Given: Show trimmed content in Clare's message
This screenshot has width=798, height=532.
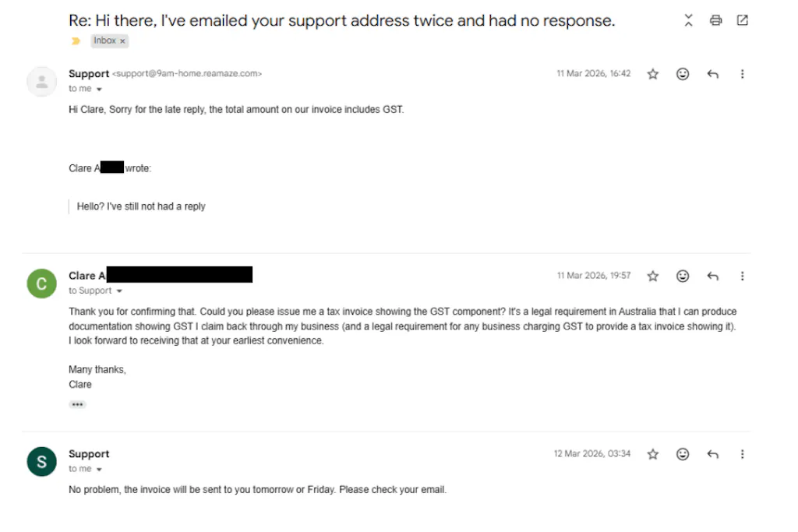Looking at the screenshot, I should click(x=77, y=405).
